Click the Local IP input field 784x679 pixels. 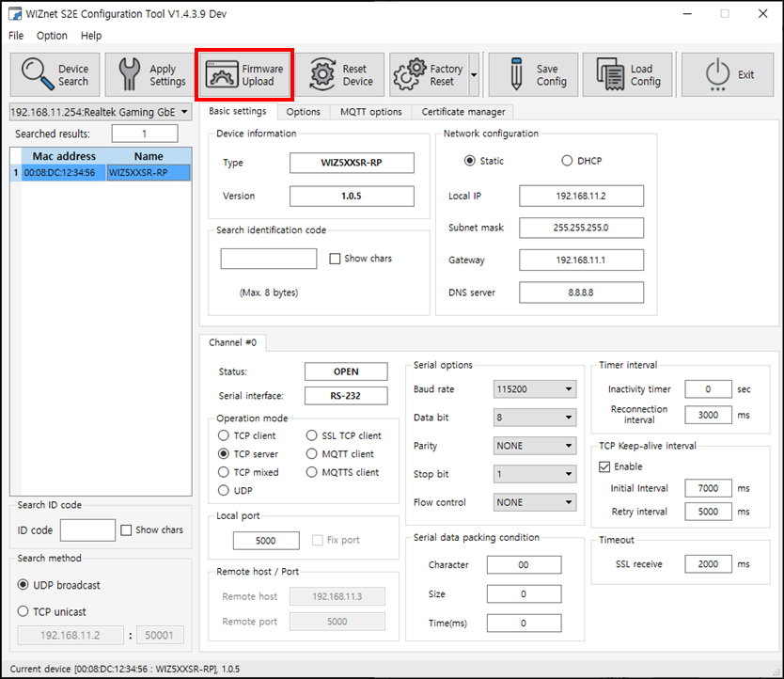pos(582,196)
